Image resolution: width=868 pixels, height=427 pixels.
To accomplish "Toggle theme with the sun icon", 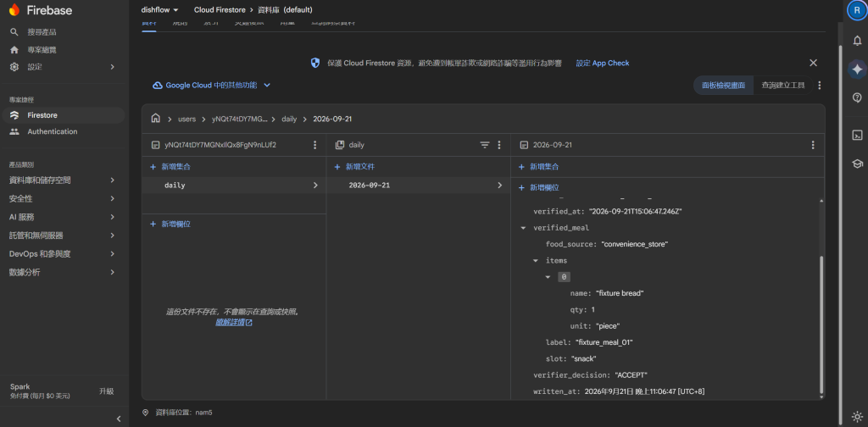I will [x=858, y=417].
